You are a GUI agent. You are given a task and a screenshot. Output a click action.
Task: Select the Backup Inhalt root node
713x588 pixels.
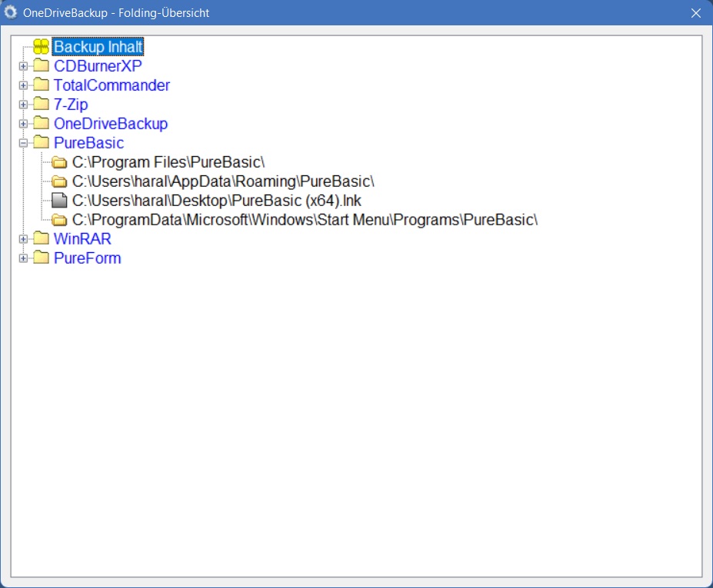98,47
